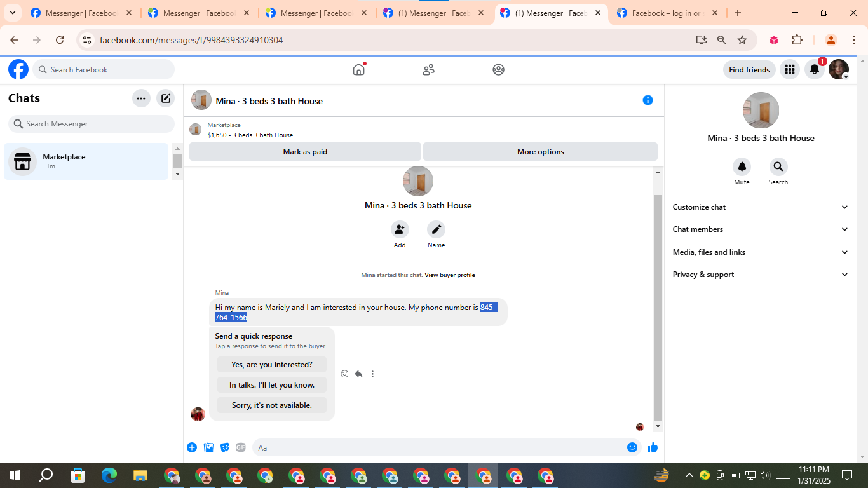The height and width of the screenshot is (488, 868).
Task: Open the Notifications bell with badge
Action: (x=815, y=69)
